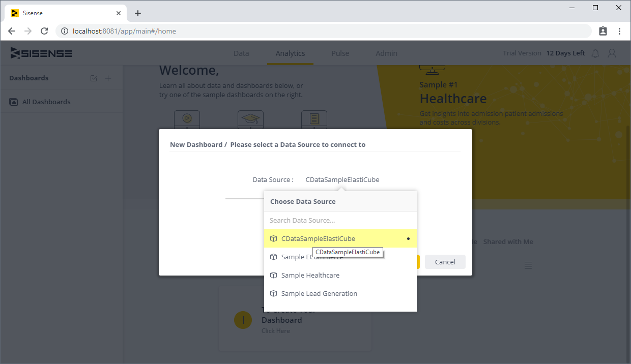This screenshot has height=364, width=631.
Task: Open the Pulse tab
Action: (x=340, y=53)
